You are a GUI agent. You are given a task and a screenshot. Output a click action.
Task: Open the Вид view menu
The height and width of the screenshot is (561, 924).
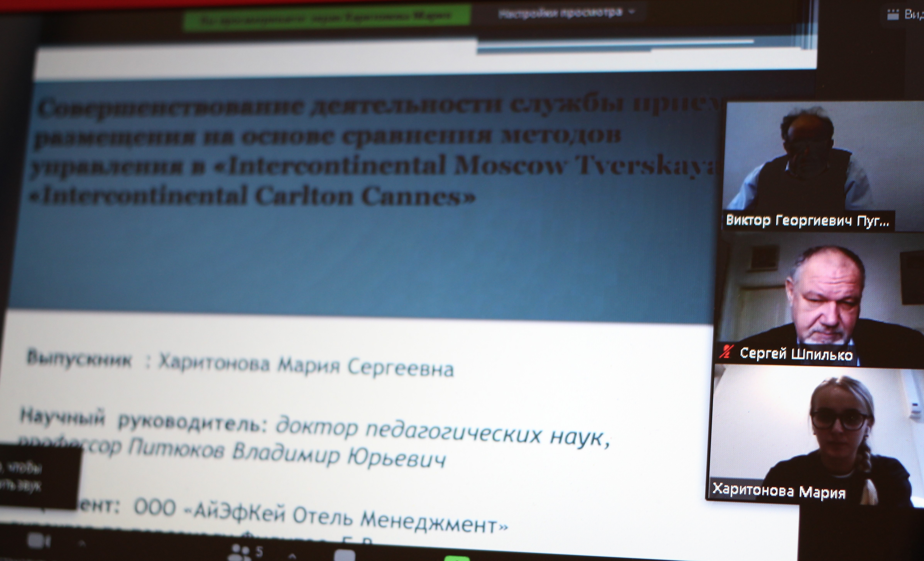coord(914,15)
